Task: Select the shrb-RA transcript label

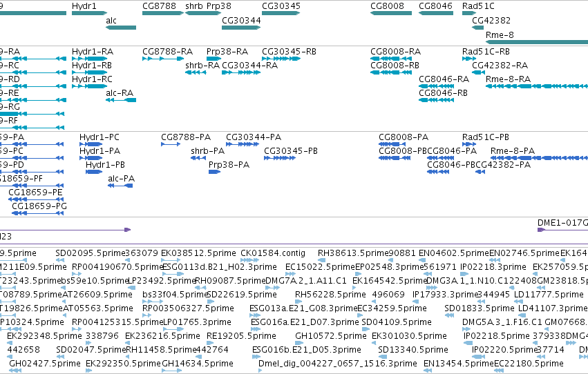Action: click(x=202, y=65)
